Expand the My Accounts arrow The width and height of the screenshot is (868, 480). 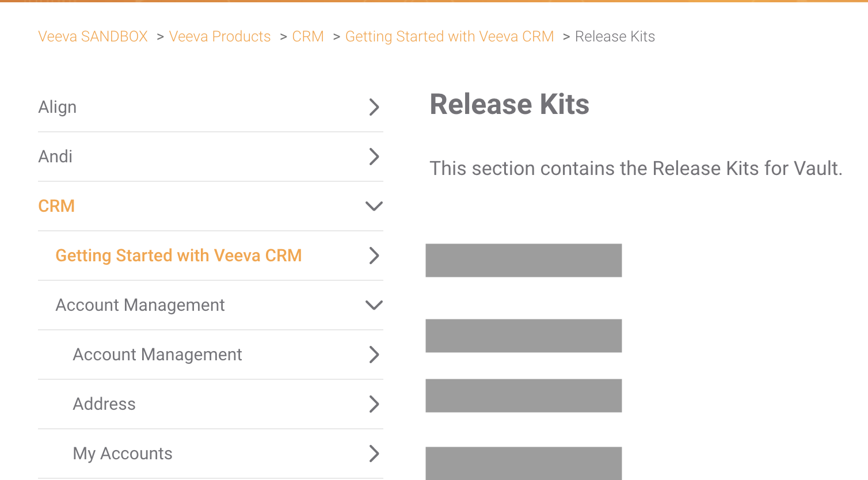tap(374, 454)
